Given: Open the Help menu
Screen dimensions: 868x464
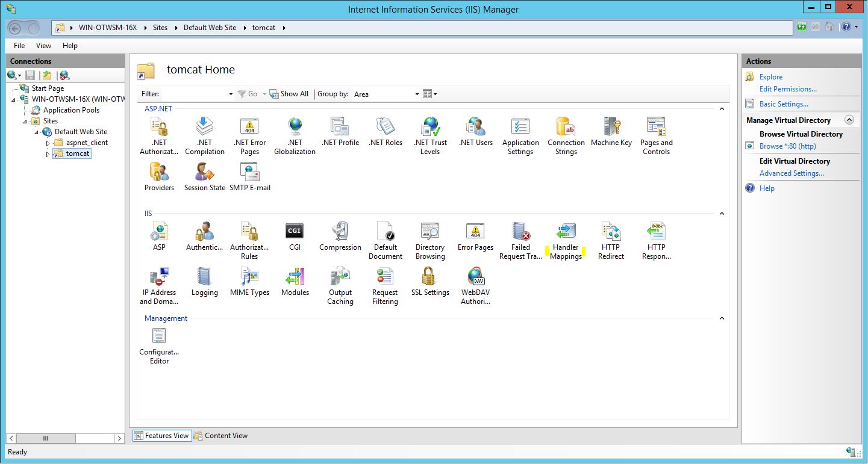Looking at the screenshot, I should pos(70,46).
